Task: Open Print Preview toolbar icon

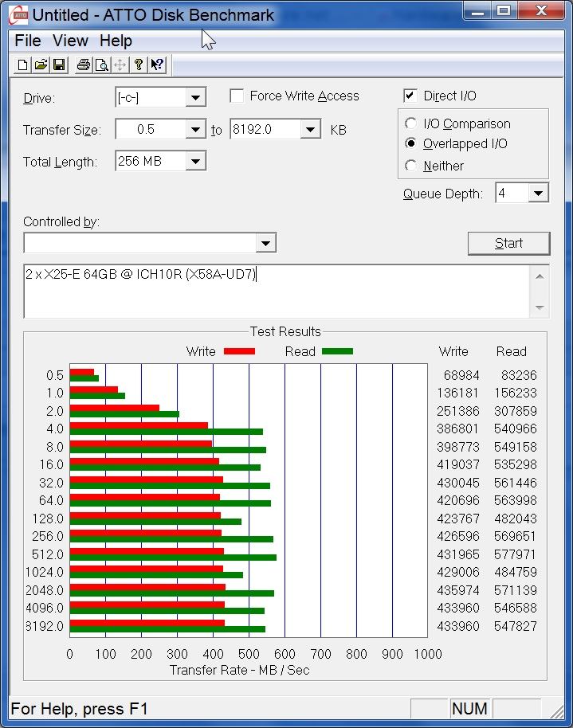Action: (x=102, y=65)
